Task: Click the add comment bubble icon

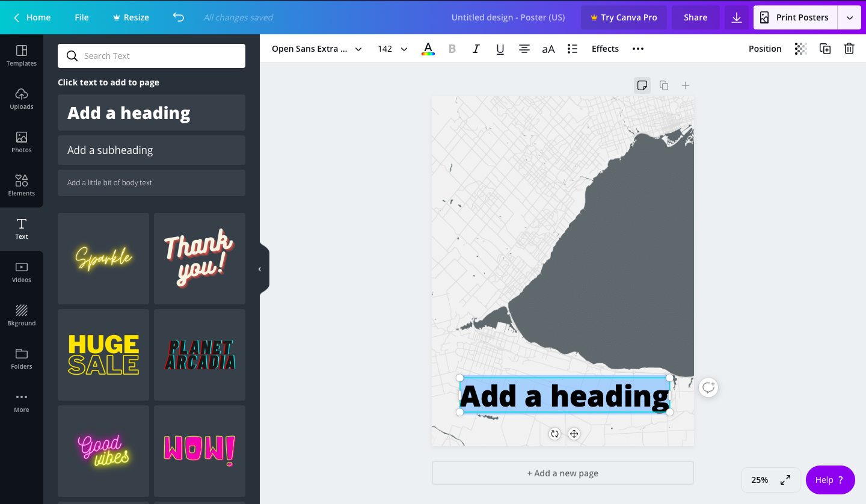Action: [x=709, y=388]
